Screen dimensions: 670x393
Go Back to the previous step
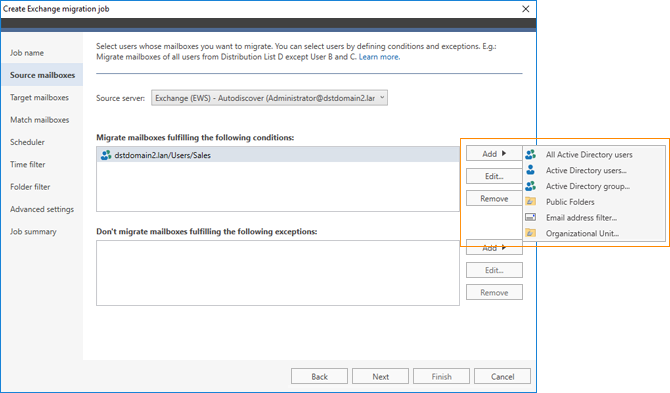tap(319, 376)
